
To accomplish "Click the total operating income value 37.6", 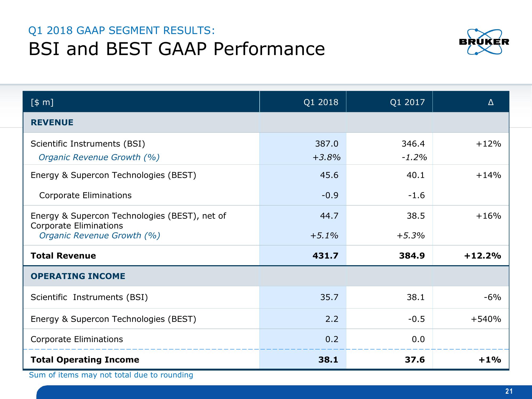I will pos(415,360).
